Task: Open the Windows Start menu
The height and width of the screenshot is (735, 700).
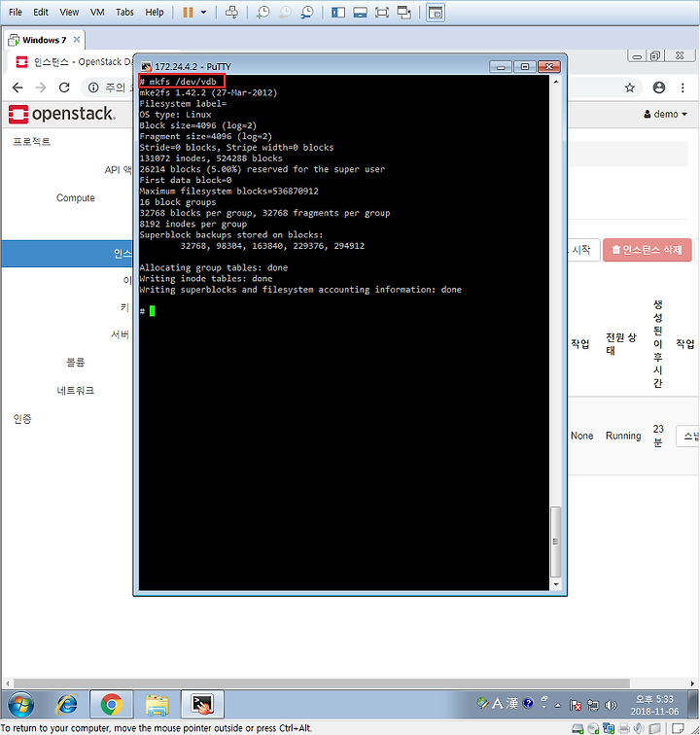Action: (21, 704)
